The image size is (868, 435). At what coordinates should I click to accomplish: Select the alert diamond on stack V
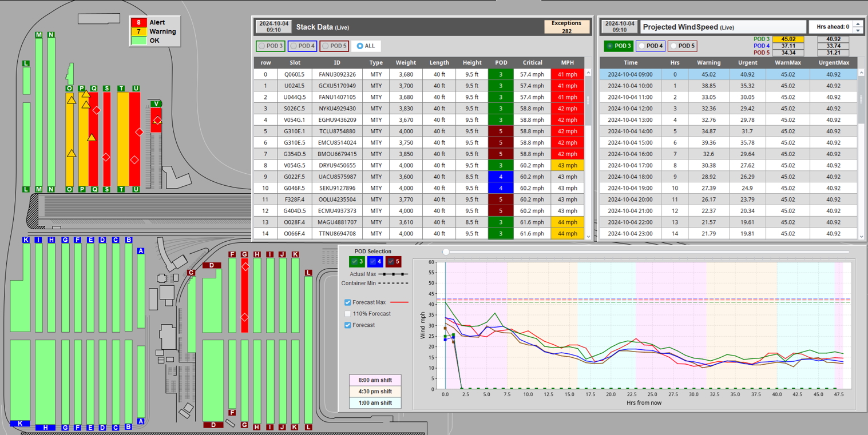click(x=157, y=121)
